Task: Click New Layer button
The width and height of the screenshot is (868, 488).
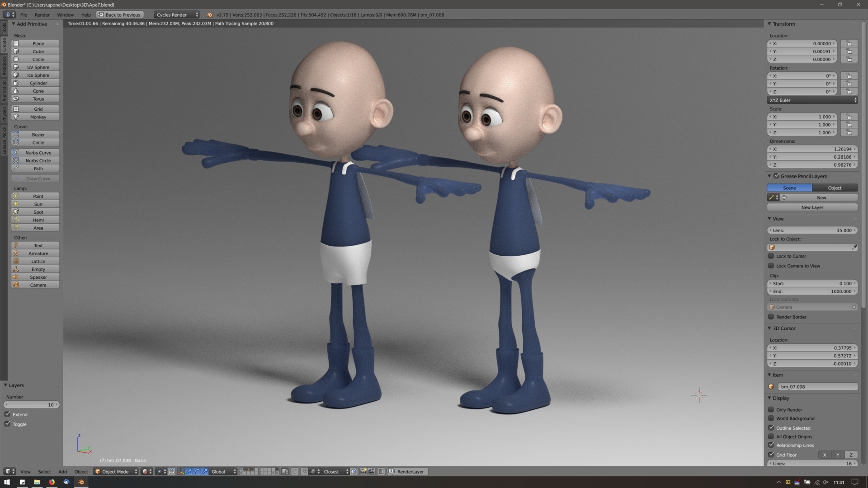Action: point(812,207)
